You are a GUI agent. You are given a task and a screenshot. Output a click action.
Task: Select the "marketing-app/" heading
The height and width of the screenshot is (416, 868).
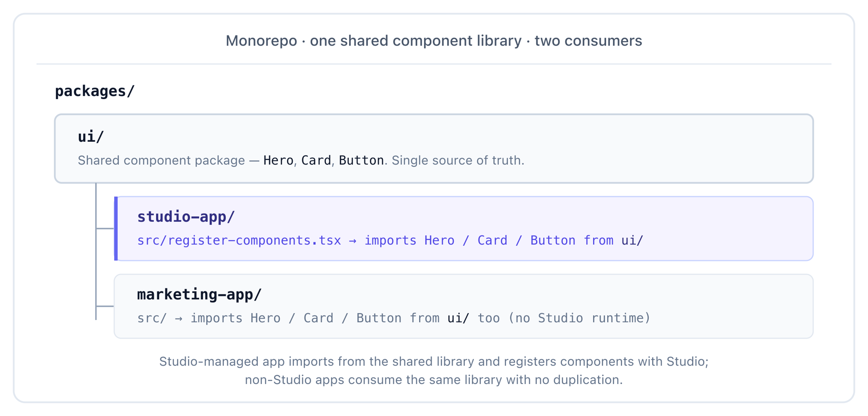[199, 294]
